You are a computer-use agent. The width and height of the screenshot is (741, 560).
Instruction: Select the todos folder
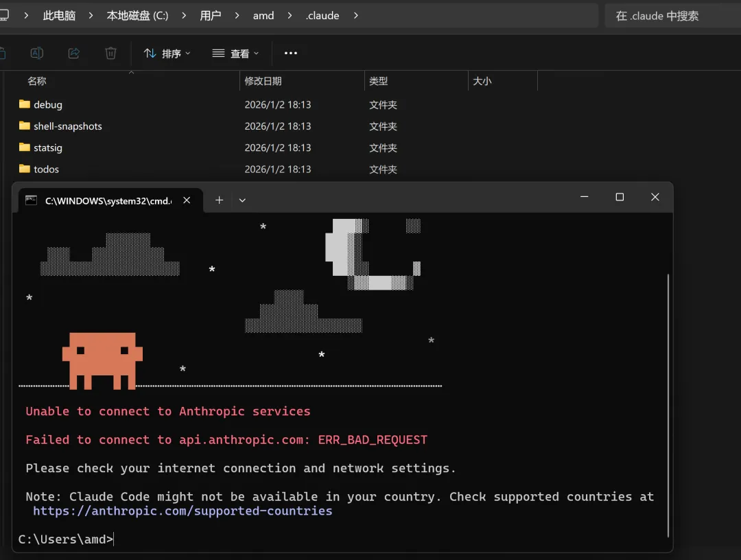(x=47, y=170)
